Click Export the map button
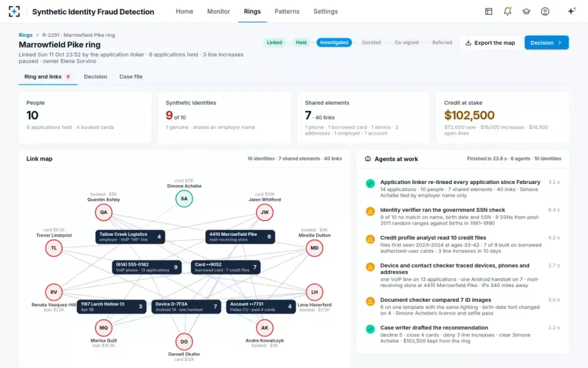 (x=490, y=43)
